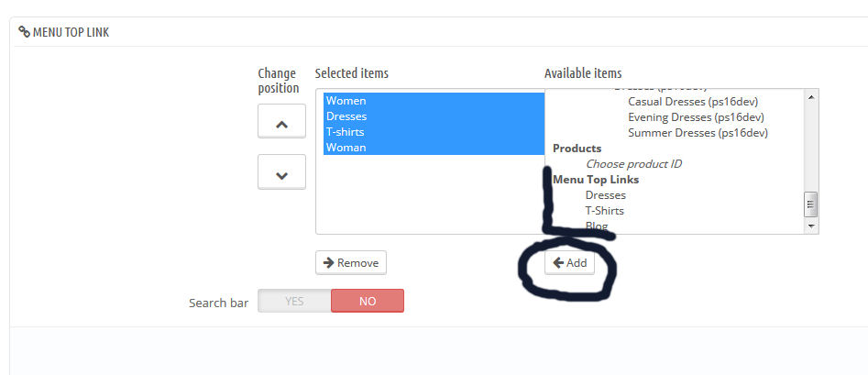Click the move up chevron button
The width and height of the screenshot is (868, 375).
[281, 122]
